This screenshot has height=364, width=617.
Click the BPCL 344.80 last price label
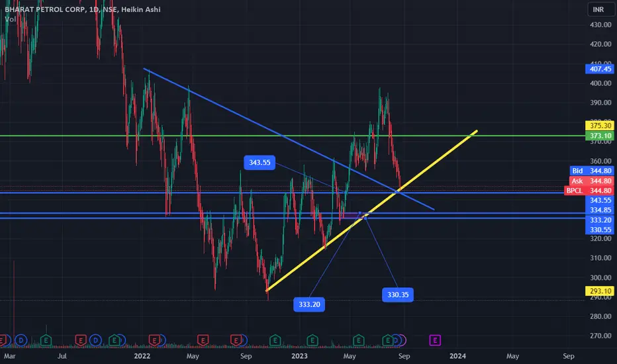click(589, 191)
